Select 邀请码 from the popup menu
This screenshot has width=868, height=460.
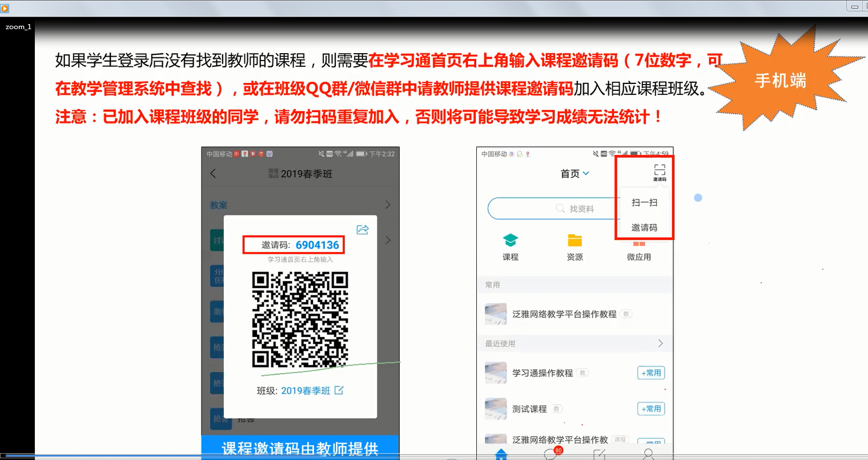click(644, 227)
